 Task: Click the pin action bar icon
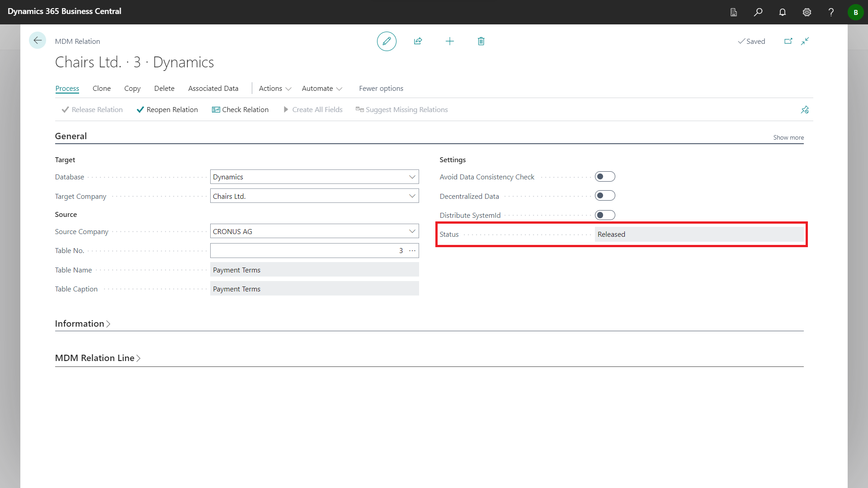tap(805, 110)
